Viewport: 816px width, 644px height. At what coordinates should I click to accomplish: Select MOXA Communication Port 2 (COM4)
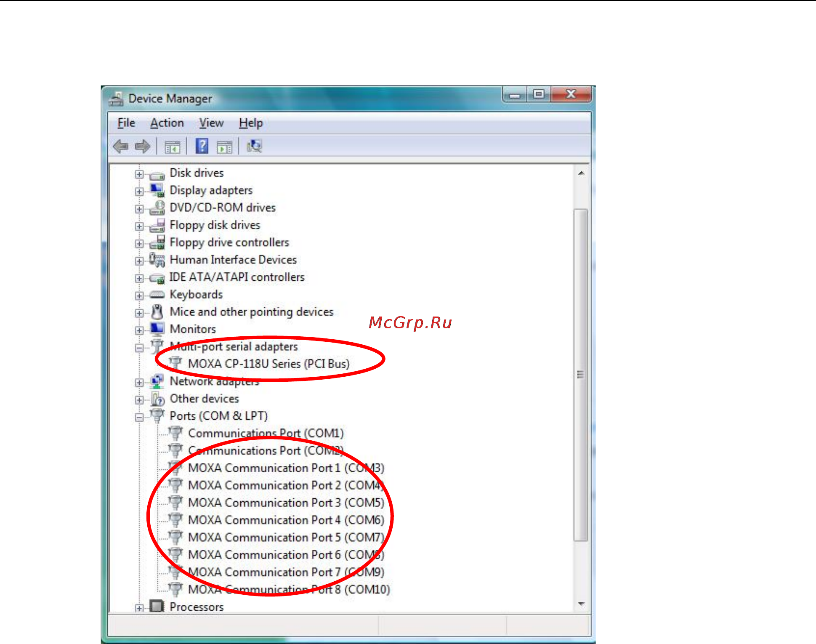click(x=286, y=485)
